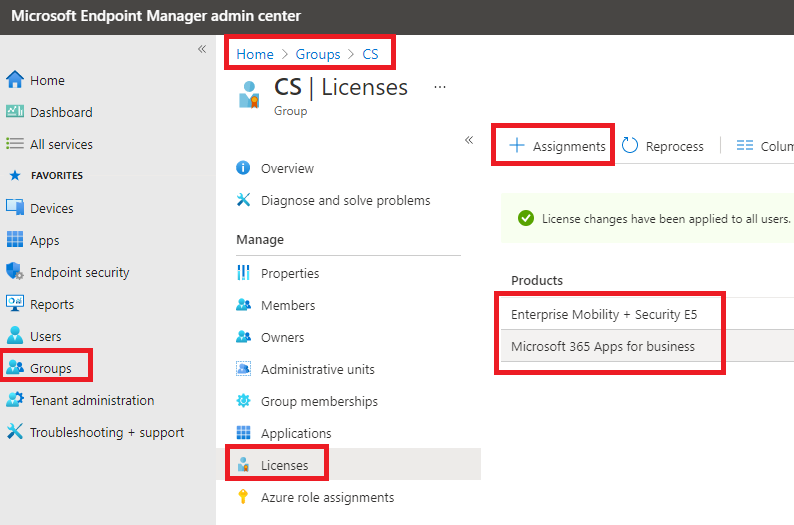Click the Users person icon
Image resolution: width=794 pixels, height=525 pixels.
tap(15, 335)
